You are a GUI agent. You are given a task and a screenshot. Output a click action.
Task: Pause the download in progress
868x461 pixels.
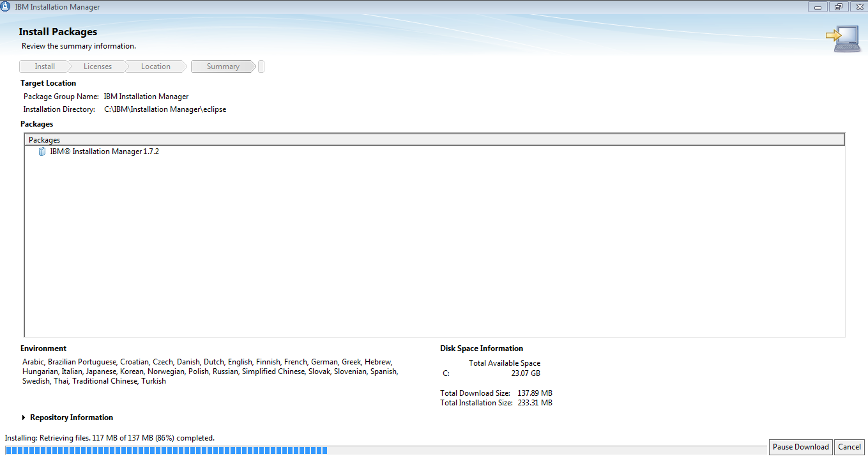tap(801, 447)
